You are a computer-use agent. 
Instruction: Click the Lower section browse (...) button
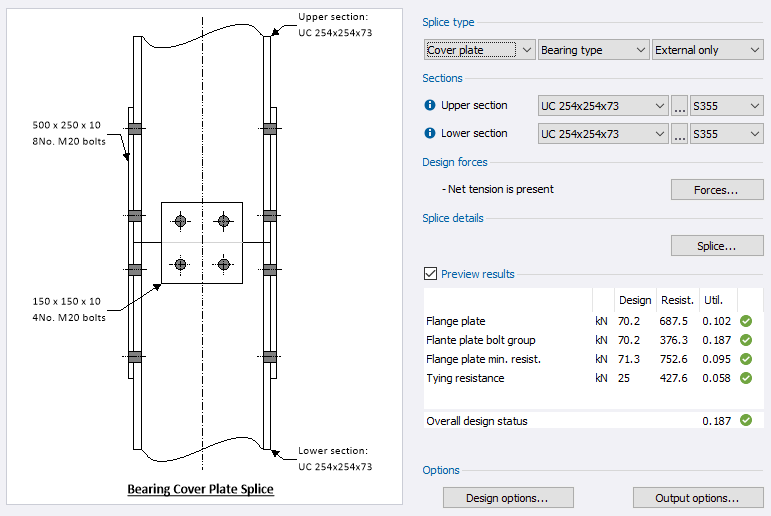point(680,134)
